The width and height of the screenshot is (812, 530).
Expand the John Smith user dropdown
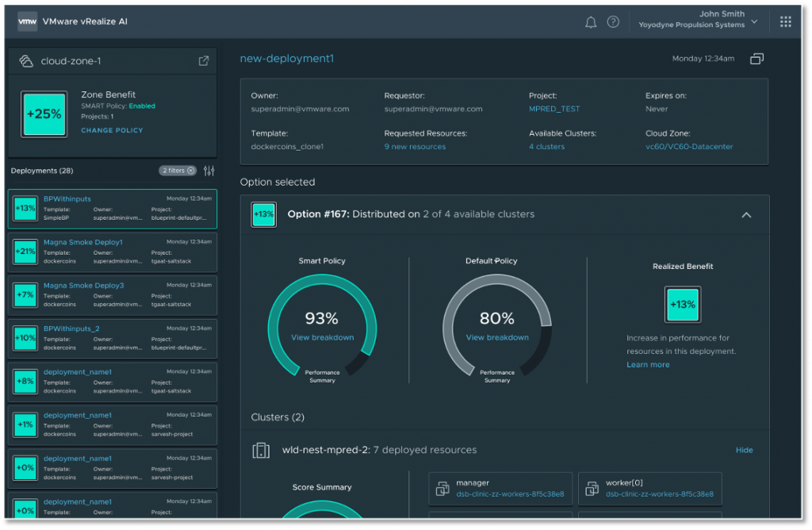[x=753, y=21]
